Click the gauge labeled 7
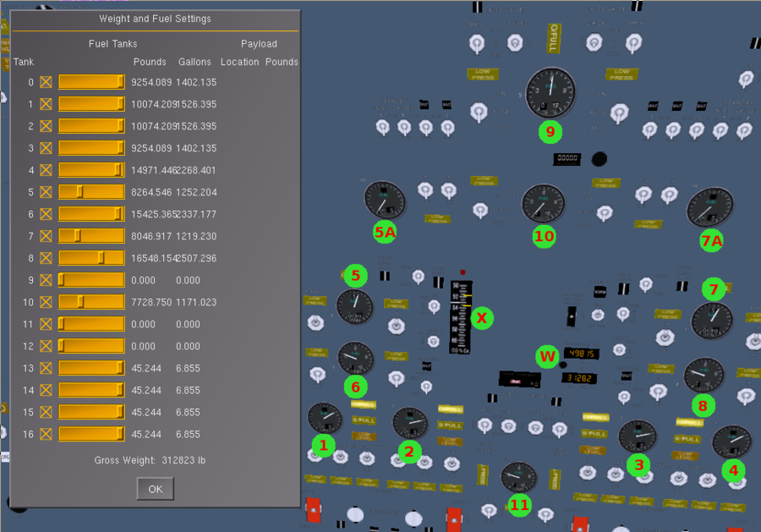This screenshot has height=532, width=761. pos(712,321)
